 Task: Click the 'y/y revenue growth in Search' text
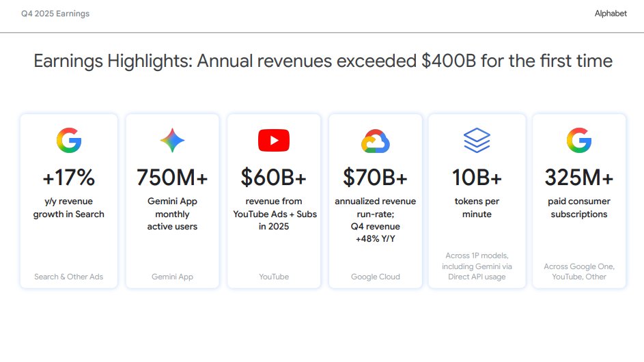[x=68, y=208]
